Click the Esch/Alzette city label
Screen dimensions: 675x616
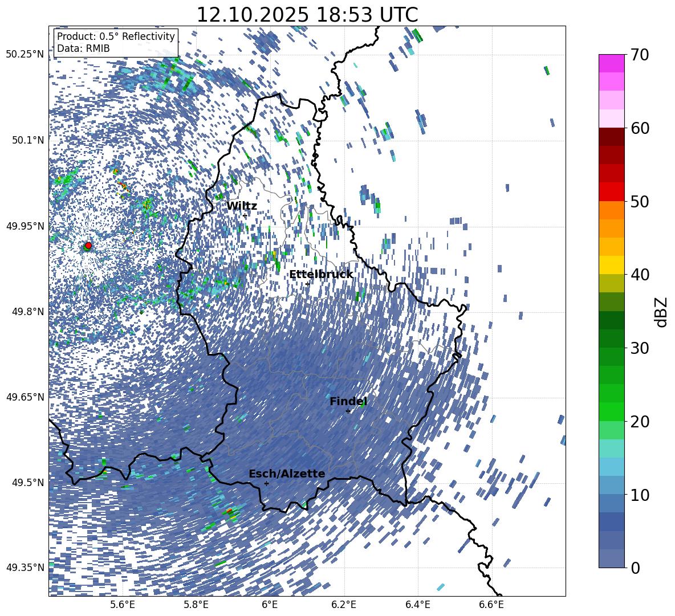287,474
